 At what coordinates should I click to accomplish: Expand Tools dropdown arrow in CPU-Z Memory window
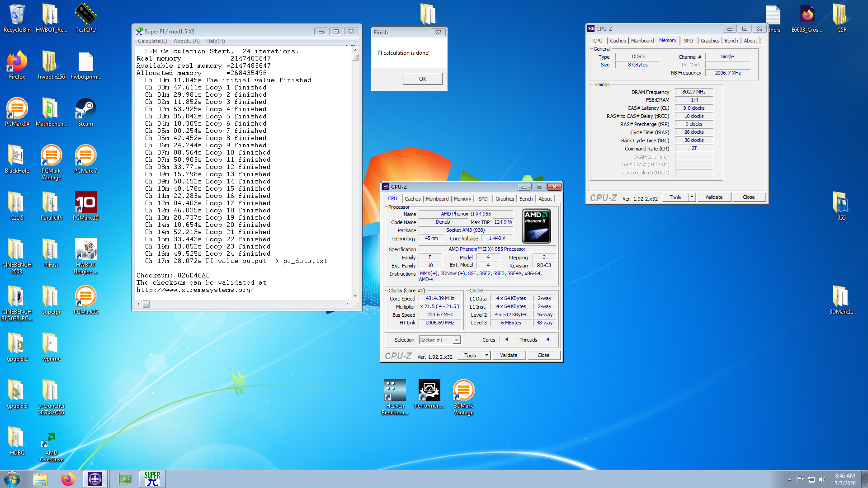[x=691, y=197]
